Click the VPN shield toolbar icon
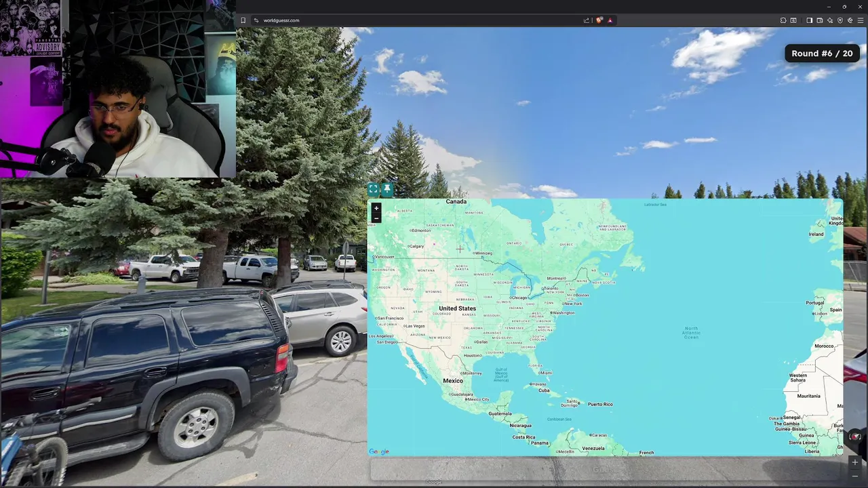 pyautogui.click(x=840, y=20)
